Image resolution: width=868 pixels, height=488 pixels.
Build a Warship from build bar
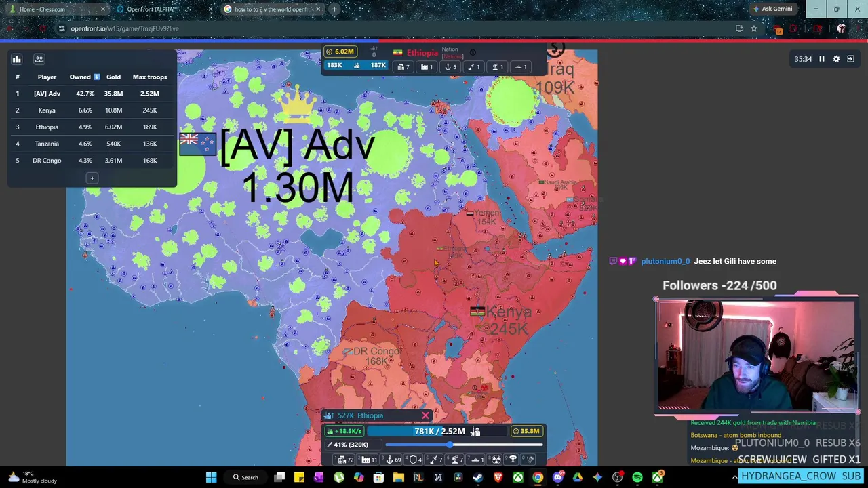(475, 460)
